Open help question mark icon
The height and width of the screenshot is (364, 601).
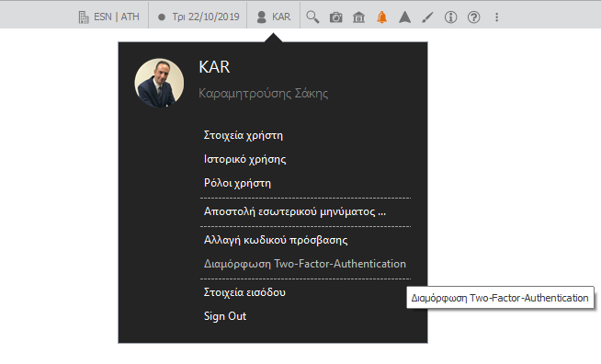(x=474, y=17)
